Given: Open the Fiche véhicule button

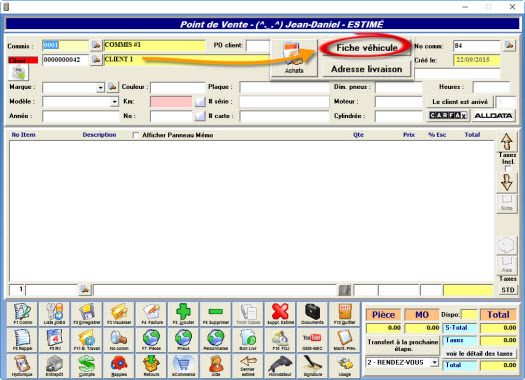Looking at the screenshot, I should [x=367, y=48].
